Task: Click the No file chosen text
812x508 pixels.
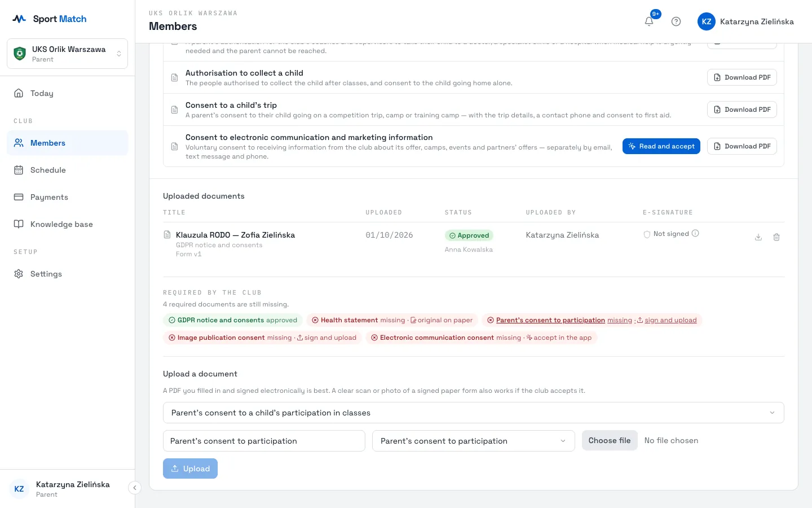Action: (671, 440)
